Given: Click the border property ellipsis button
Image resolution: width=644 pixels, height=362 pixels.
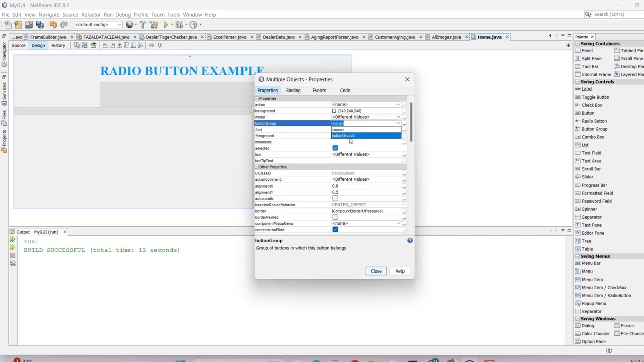Looking at the screenshot, I should coord(404,211).
